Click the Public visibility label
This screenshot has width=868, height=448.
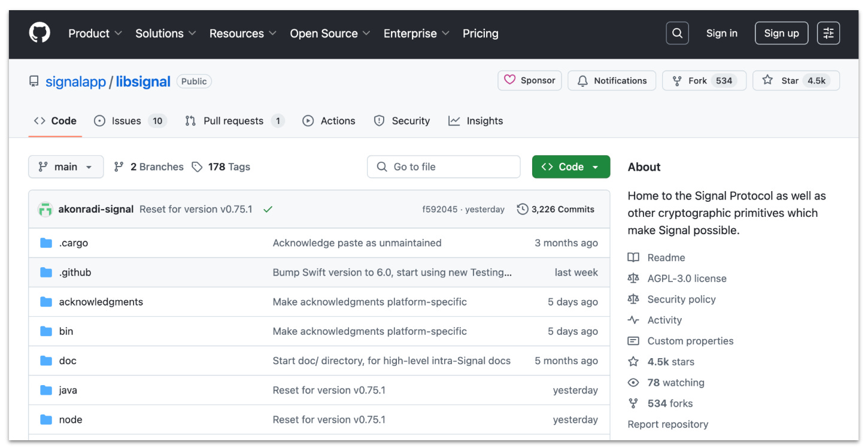click(194, 81)
